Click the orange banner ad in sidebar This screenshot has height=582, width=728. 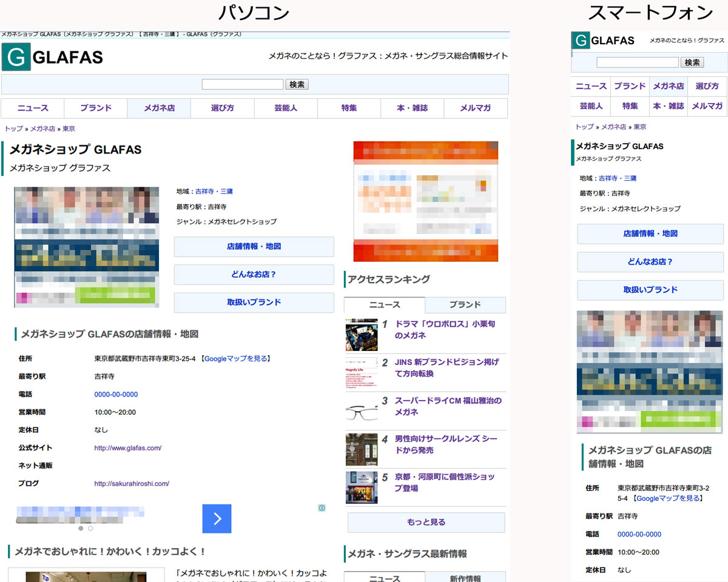coord(426,201)
